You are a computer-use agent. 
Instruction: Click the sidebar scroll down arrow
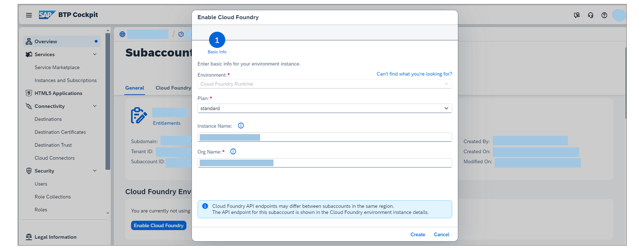(107, 213)
